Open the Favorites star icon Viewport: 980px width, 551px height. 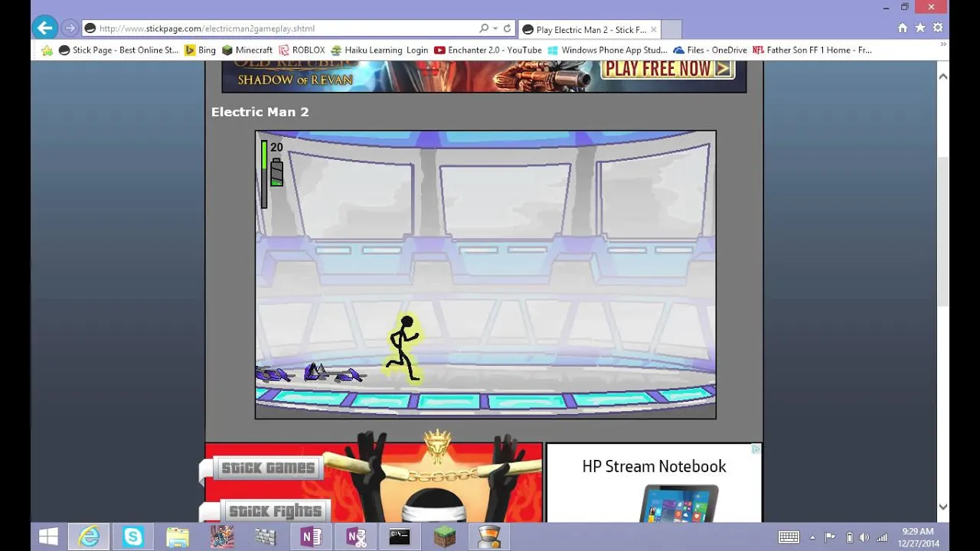coord(920,28)
